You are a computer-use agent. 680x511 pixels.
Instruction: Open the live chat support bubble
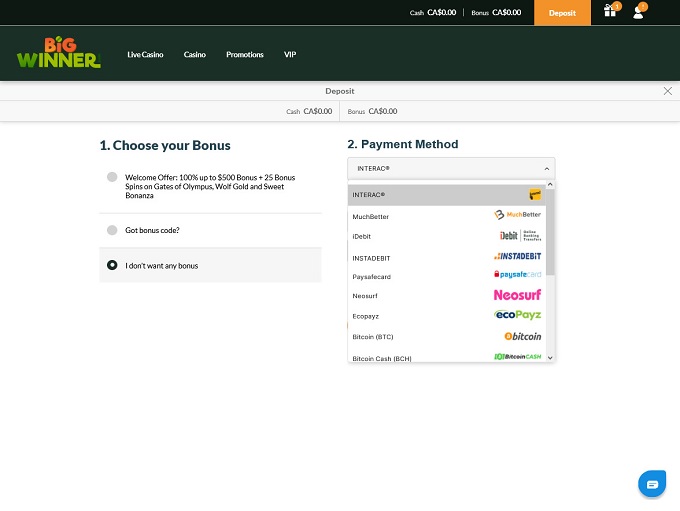pos(652,484)
